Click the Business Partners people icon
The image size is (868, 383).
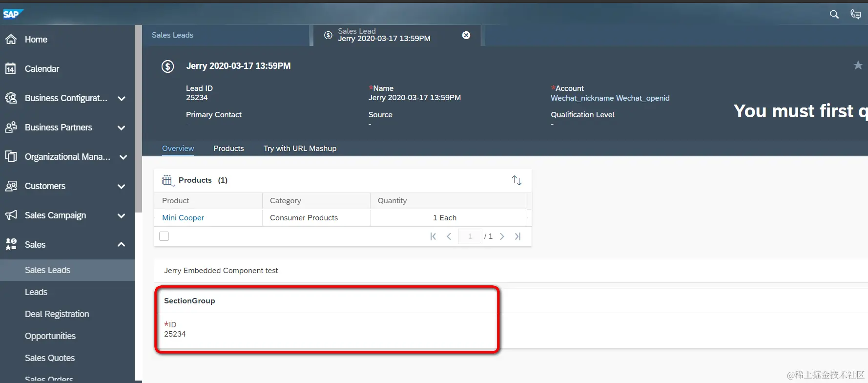point(11,128)
